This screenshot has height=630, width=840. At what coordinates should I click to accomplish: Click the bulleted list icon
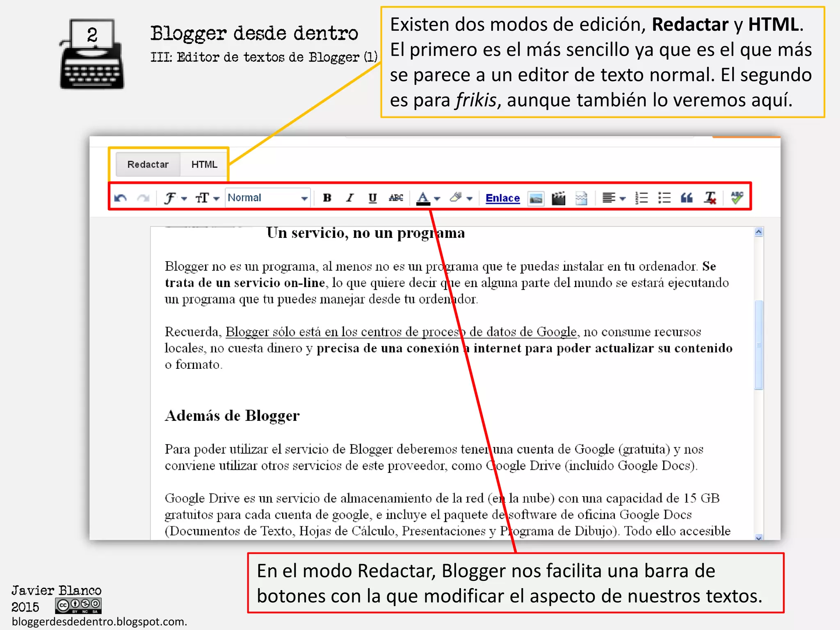pos(664,198)
